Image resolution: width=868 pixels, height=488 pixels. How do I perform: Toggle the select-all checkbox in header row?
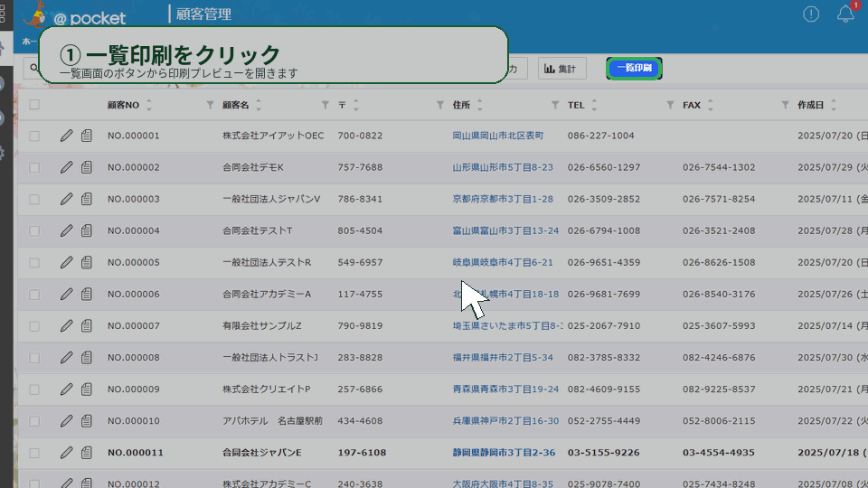(34, 105)
